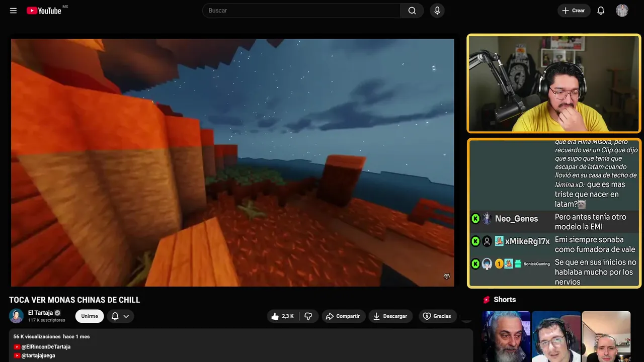Click the verified check badge by El Tartaja
The height and width of the screenshot is (362, 644).
pos(57,313)
